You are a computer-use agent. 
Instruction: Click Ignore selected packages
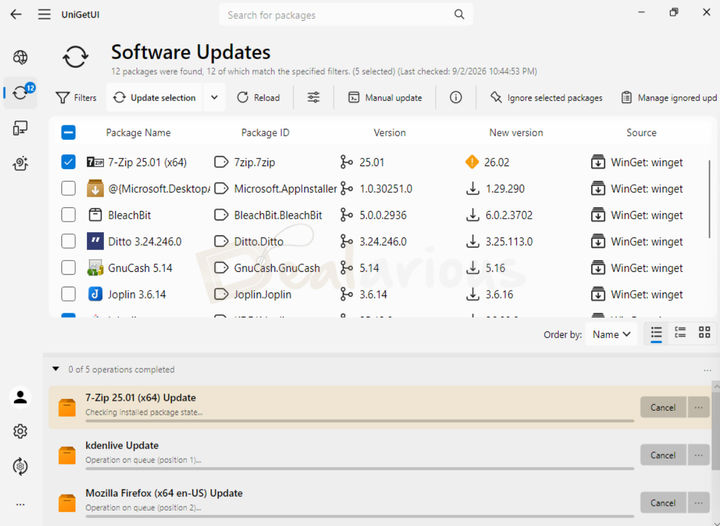tap(546, 97)
